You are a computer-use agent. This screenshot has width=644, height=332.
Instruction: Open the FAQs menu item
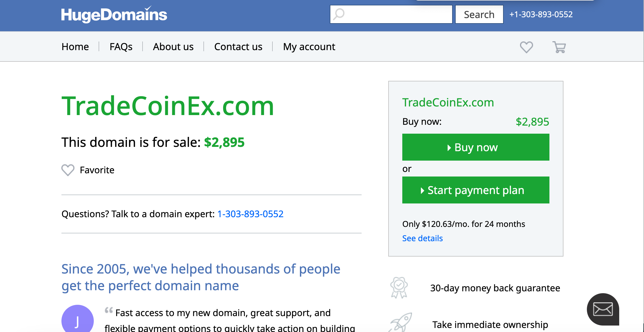coord(121,47)
